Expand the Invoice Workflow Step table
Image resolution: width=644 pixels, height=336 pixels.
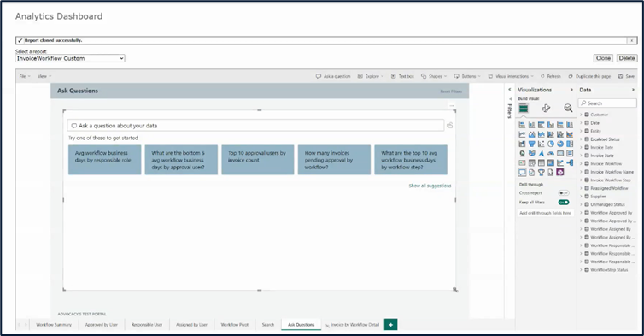tap(581, 180)
